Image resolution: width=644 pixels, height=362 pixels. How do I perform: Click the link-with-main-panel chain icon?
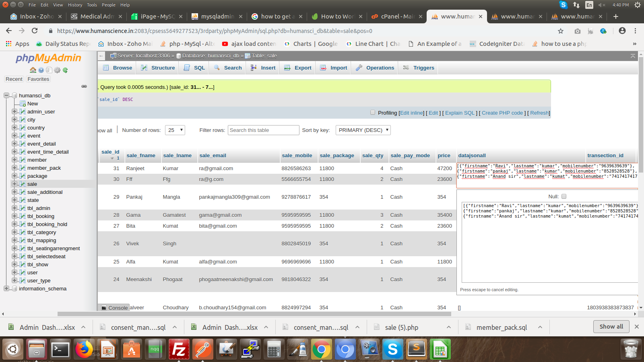[84, 86]
